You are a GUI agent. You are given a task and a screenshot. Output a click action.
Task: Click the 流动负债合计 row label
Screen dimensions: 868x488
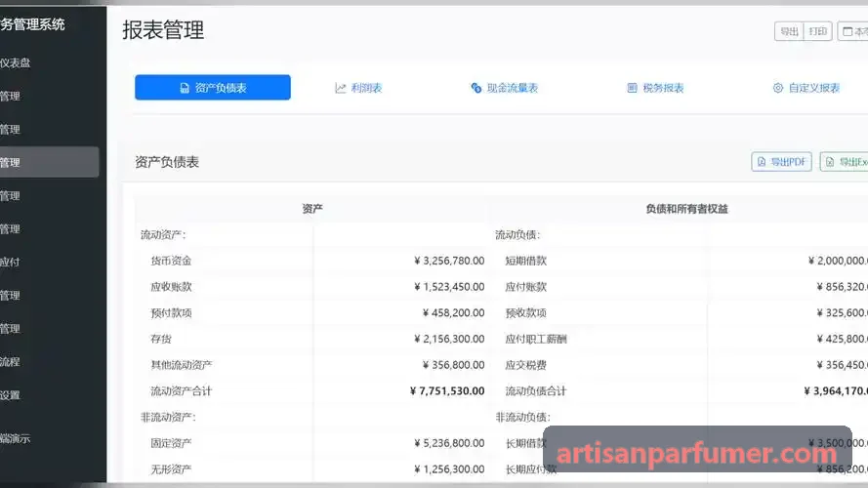pos(536,390)
